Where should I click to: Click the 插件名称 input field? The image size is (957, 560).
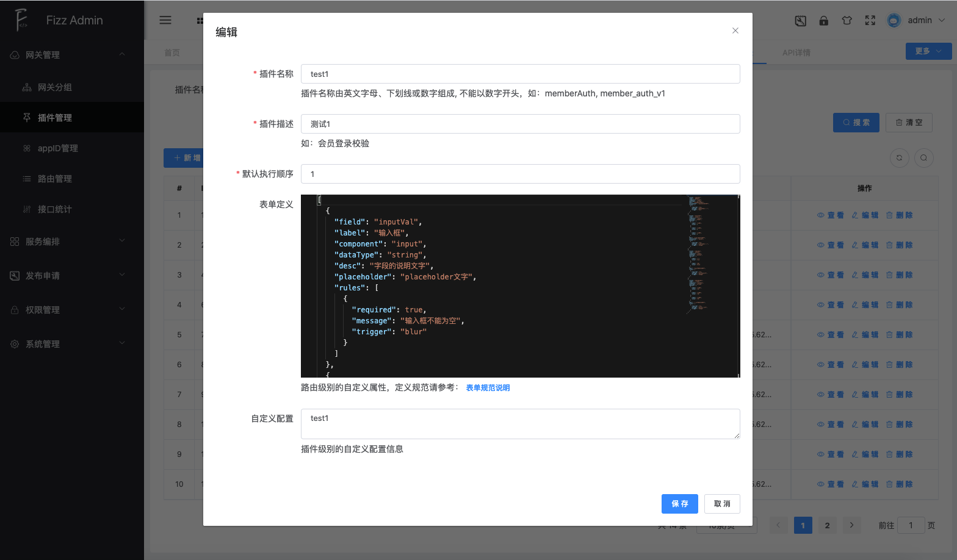click(520, 74)
